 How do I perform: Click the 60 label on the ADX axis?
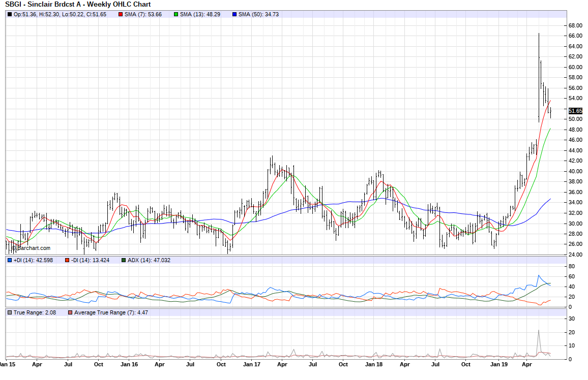[x=572, y=277]
